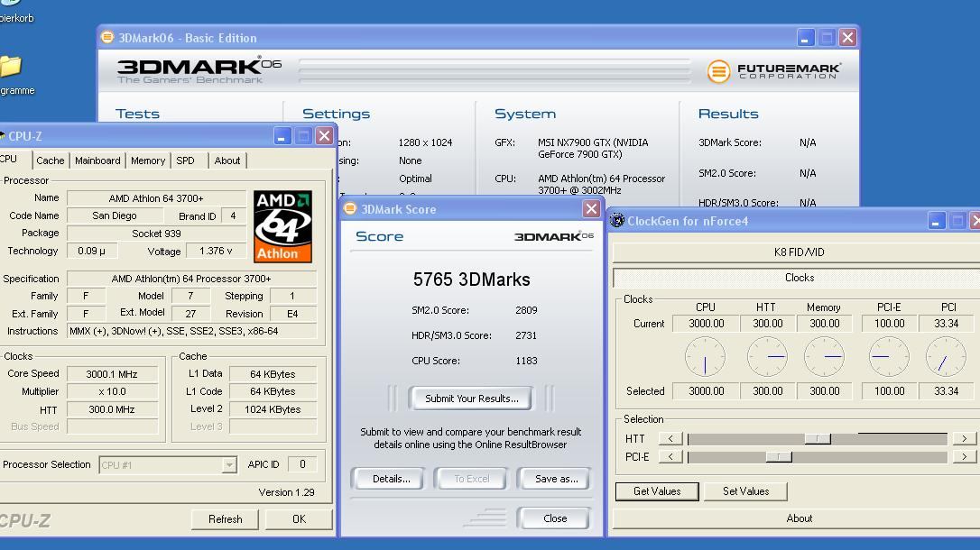This screenshot has height=550, width=980.
Task: Click the CPU clock dial in ClockGen
Action: point(705,356)
